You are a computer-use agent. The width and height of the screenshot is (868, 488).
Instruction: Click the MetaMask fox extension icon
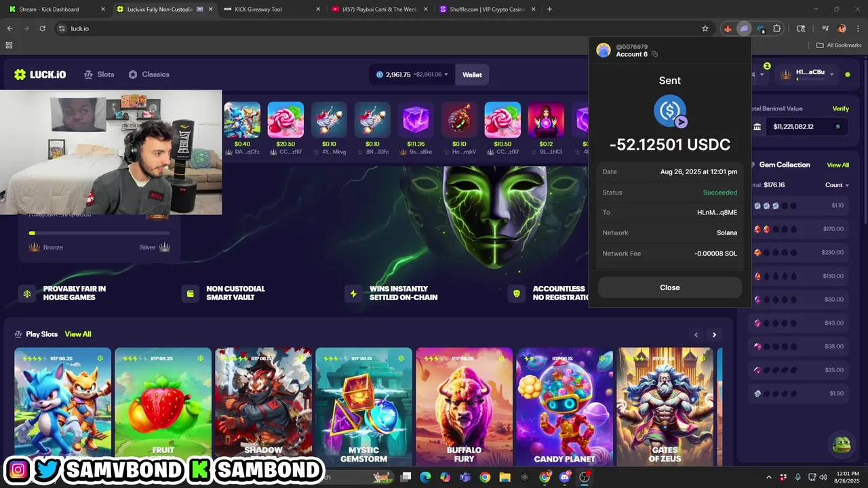click(x=728, y=28)
